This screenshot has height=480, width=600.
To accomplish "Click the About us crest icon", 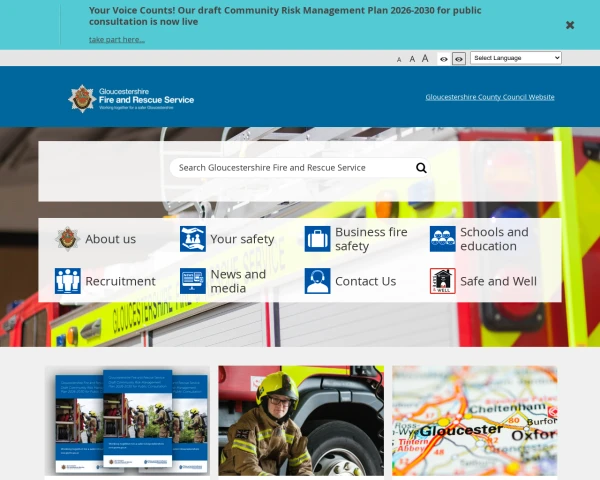I will (x=67, y=239).
